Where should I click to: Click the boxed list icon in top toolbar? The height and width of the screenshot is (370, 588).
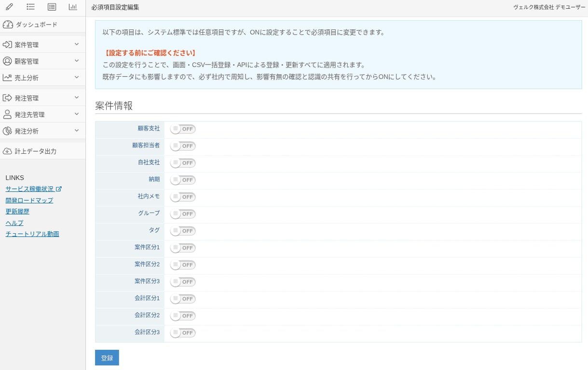[51, 7]
